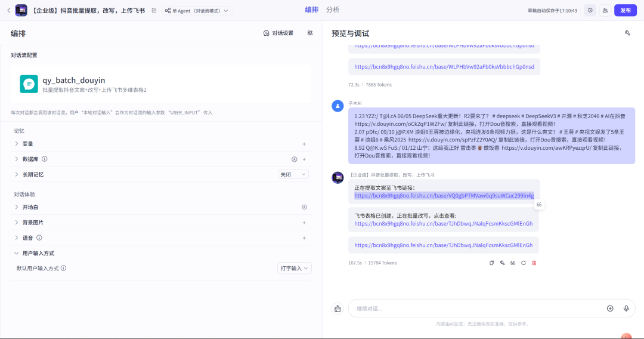This screenshot has width=644, height=339.
Task: Click the auto-generate A icon in 数据库 row
Action: point(294,159)
